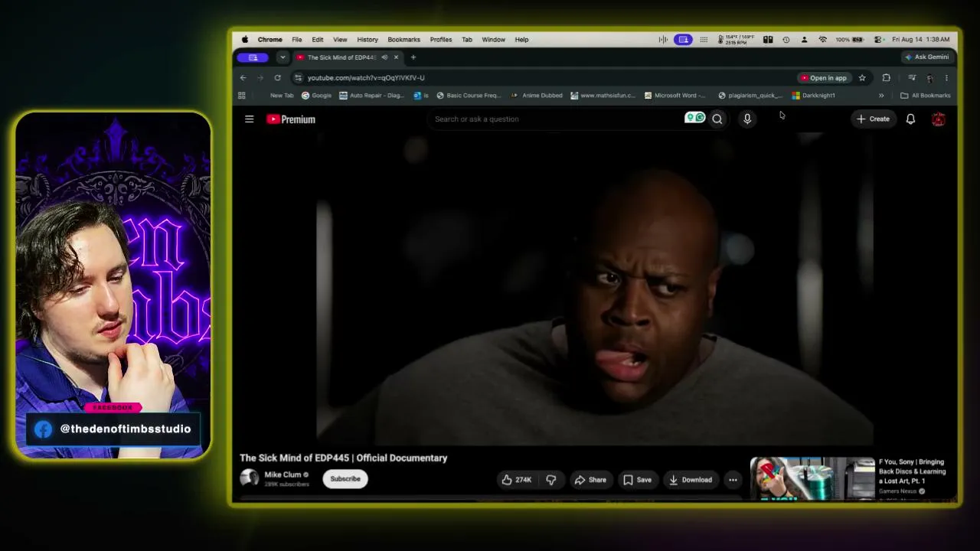
Task: Open more actions ellipsis under video
Action: (x=733, y=480)
